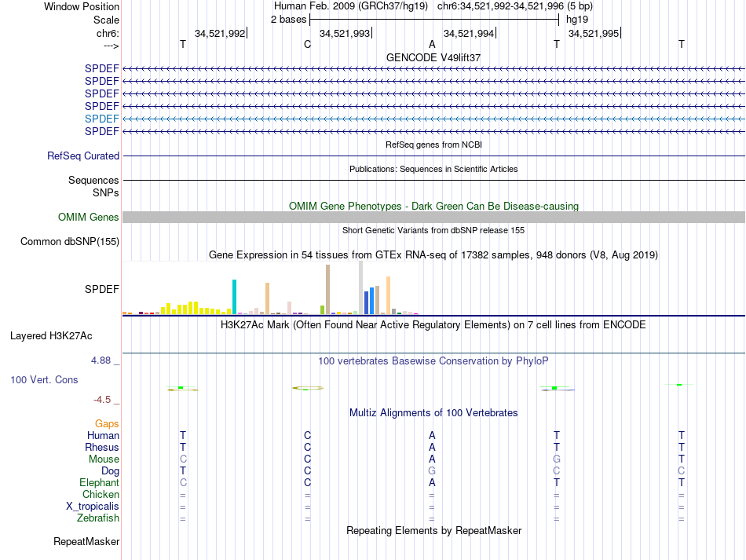Screen dimensions: 746x560
Task: Click the SNPs label
Action: pyautogui.click(x=106, y=192)
